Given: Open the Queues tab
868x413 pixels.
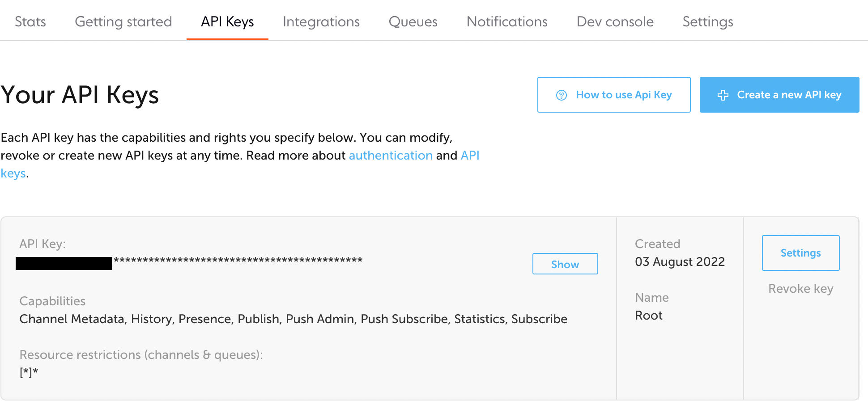Looking at the screenshot, I should [x=413, y=21].
